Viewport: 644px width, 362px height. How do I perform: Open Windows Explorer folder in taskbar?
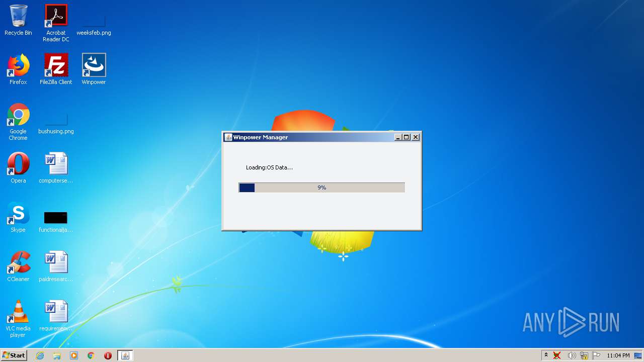click(57, 355)
